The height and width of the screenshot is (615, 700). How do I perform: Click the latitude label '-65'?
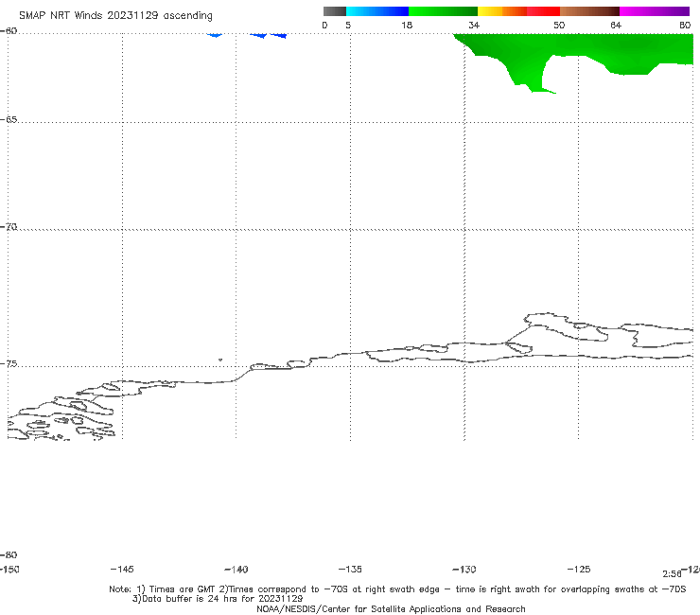tap(9, 119)
